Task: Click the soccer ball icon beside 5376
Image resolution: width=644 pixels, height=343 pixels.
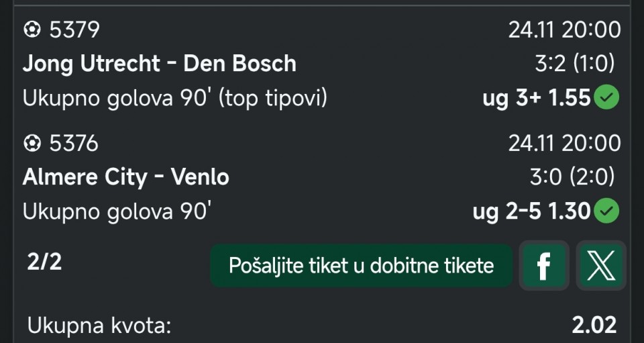Action: click(32, 143)
